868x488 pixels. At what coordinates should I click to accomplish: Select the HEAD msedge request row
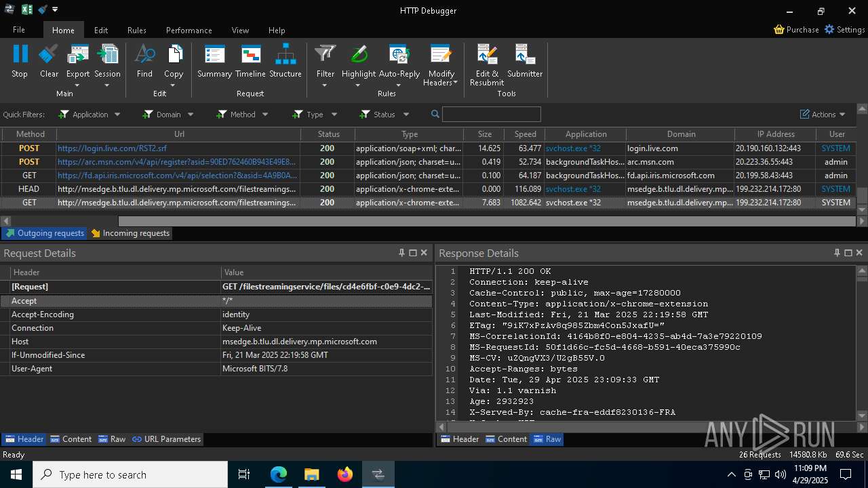pyautogui.click(x=429, y=189)
